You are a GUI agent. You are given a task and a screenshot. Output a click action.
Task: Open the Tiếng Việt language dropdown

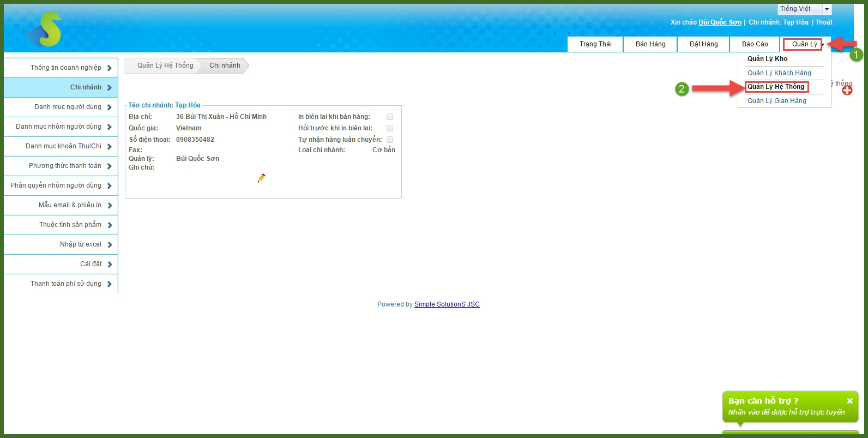827,9
